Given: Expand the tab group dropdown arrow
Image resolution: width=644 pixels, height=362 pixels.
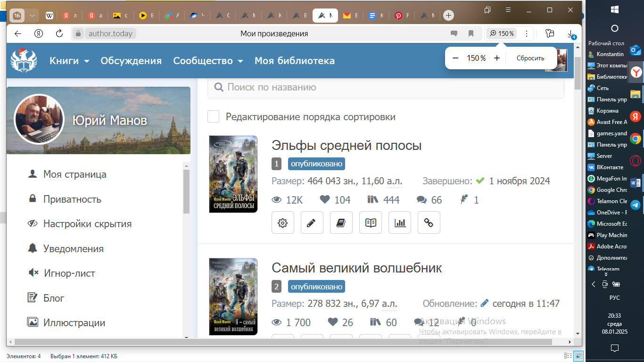Looking at the screenshot, I should coord(32,16).
